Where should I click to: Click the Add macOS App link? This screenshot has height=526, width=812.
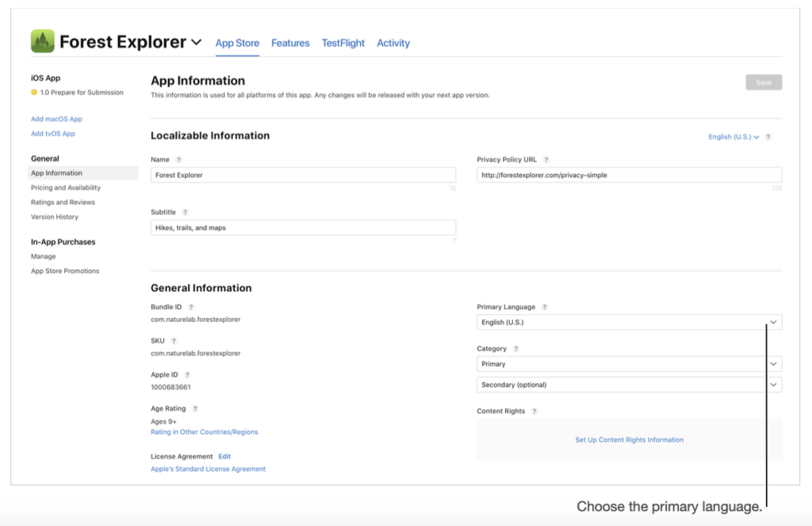[56, 119]
